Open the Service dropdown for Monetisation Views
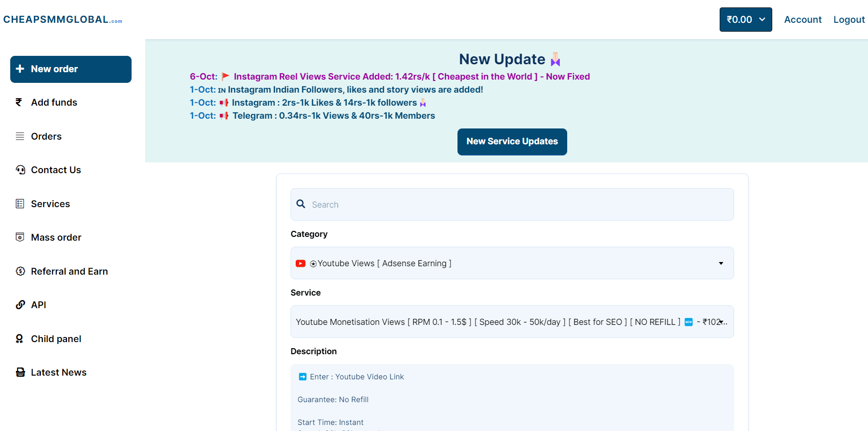The image size is (868, 431). point(512,322)
